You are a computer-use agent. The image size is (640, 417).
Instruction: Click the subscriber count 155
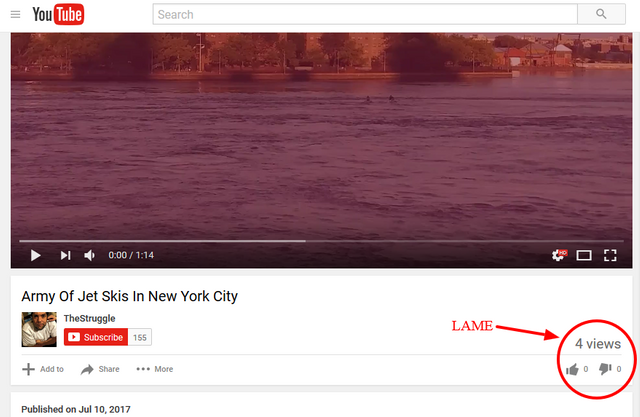tap(140, 337)
